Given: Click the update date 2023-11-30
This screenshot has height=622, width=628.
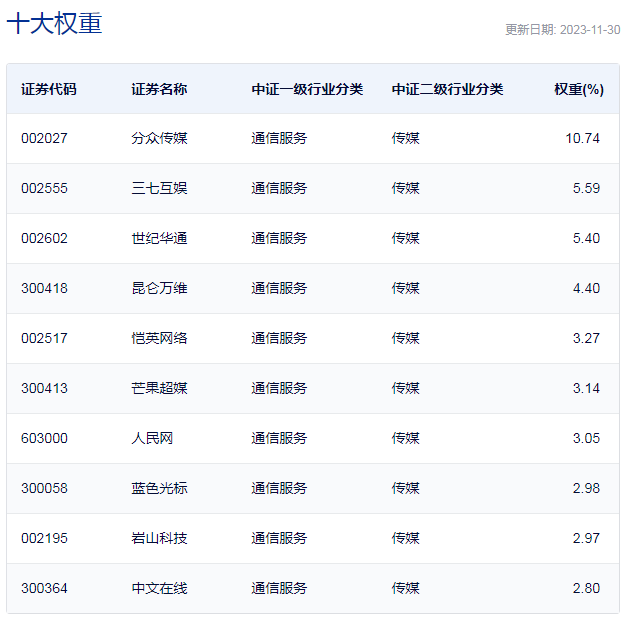Looking at the screenshot, I should click(x=590, y=30).
